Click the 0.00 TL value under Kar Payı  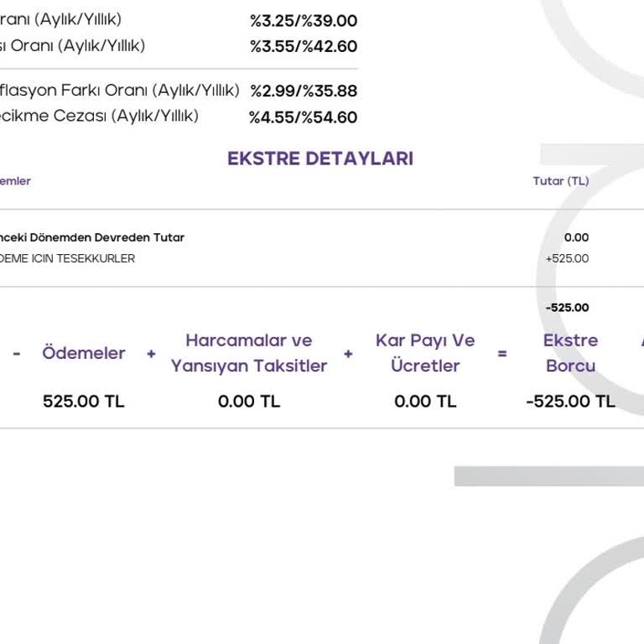425,402
